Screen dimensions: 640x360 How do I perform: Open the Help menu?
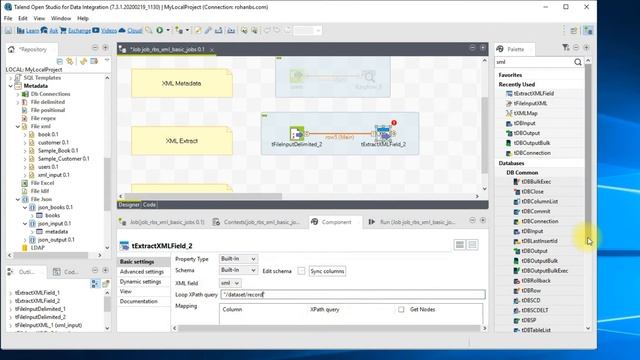point(83,18)
